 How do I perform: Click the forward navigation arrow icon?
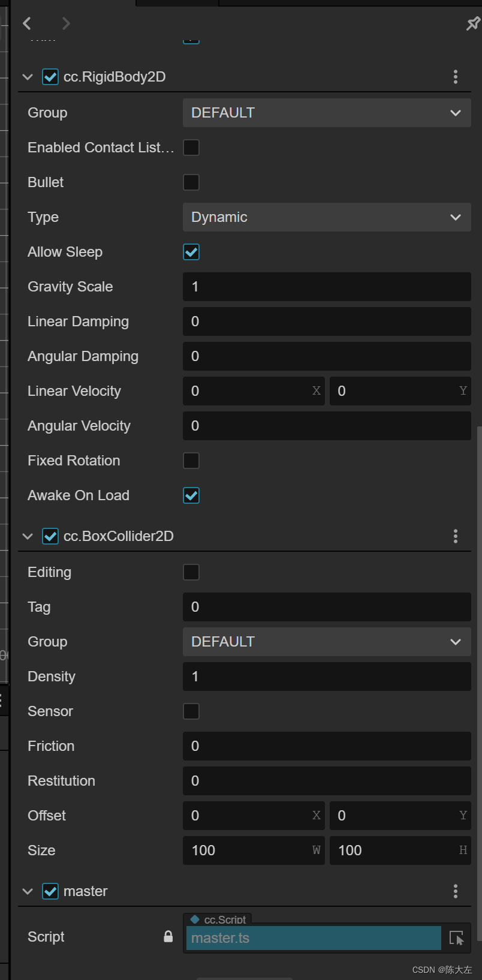tap(66, 23)
